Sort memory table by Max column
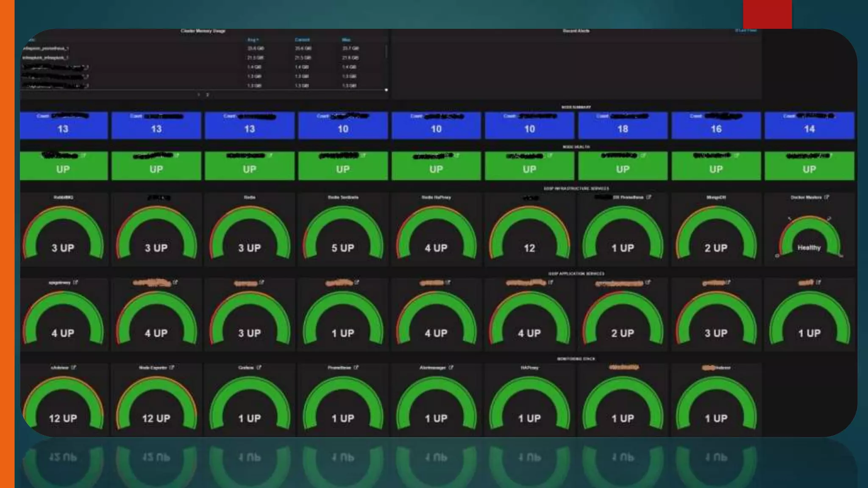 pyautogui.click(x=346, y=40)
